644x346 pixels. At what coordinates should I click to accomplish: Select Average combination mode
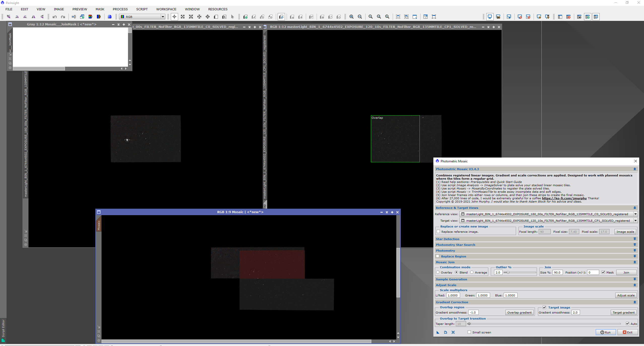(x=472, y=272)
